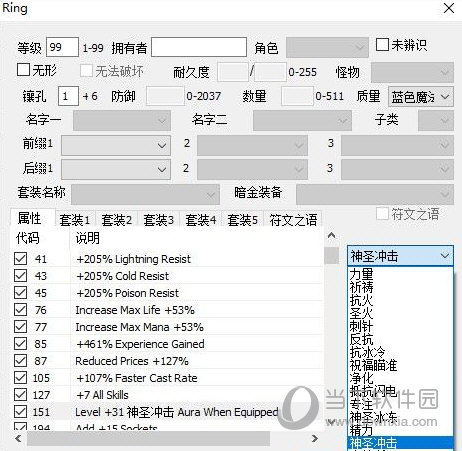Click the horizontal scroll right arrow
The width and height of the screenshot is (462, 451).
[314, 438]
